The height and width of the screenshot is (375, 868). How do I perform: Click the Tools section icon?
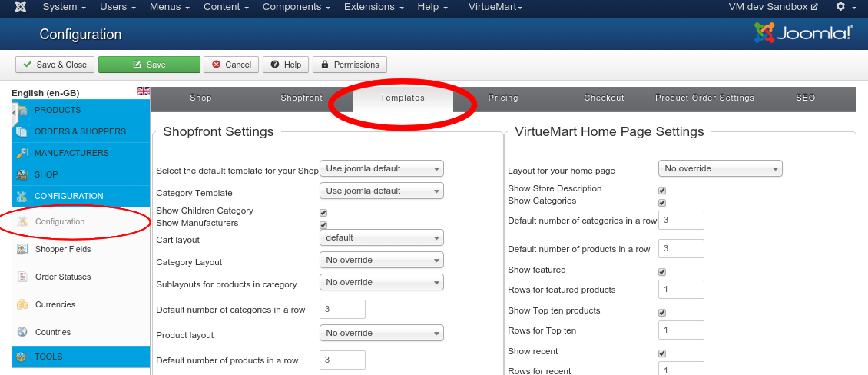coord(22,357)
